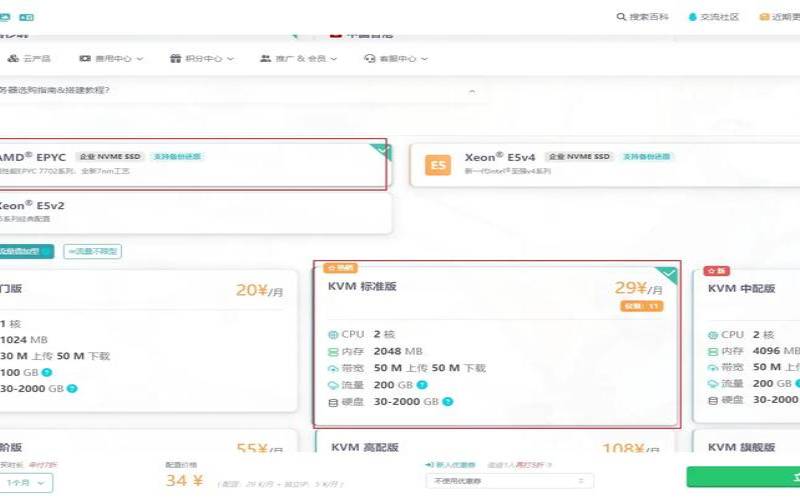Screen dimensions: 800x500
Task: Select the 20¥/月 entry plan card
Action: pyautogui.click(x=148, y=341)
